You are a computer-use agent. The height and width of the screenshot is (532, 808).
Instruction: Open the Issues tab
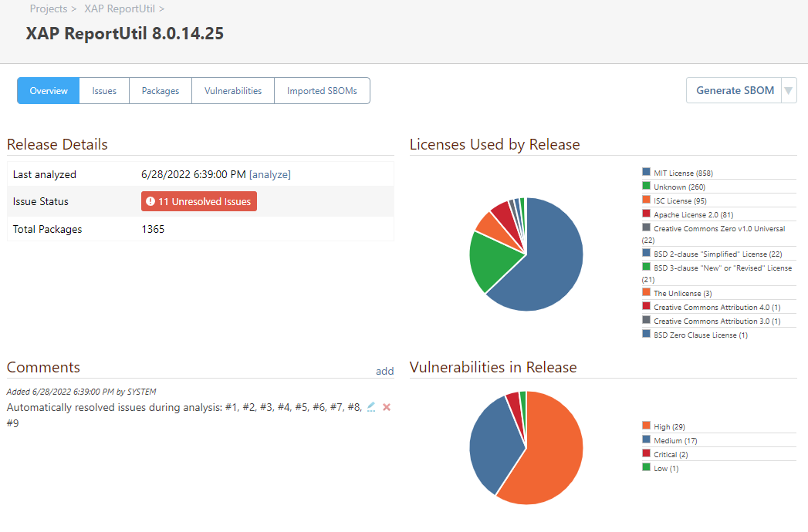(104, 91)
